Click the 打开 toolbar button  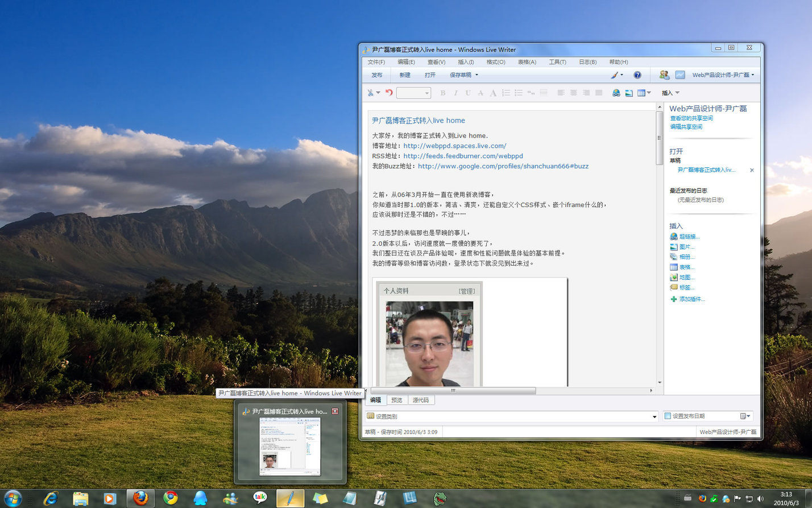[x=430, y=75]
